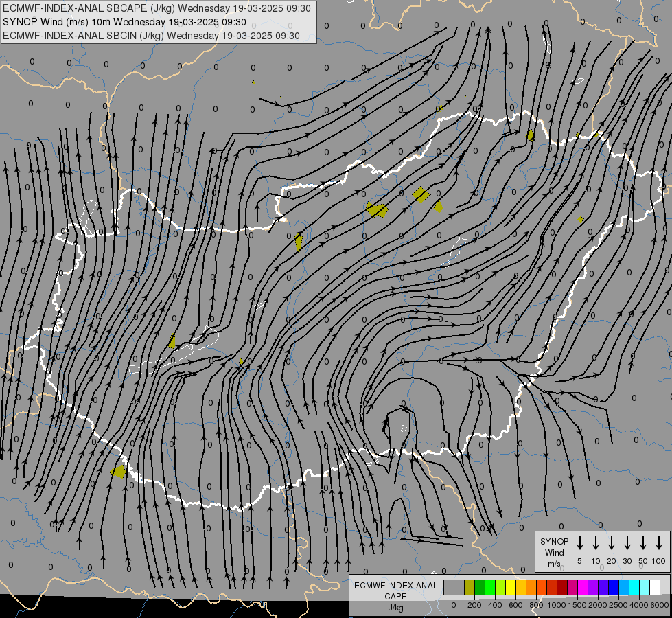672x618 pixels.
Task: Click the 800 tick label on CAPE scale
Action: click(x=536, y=605)
